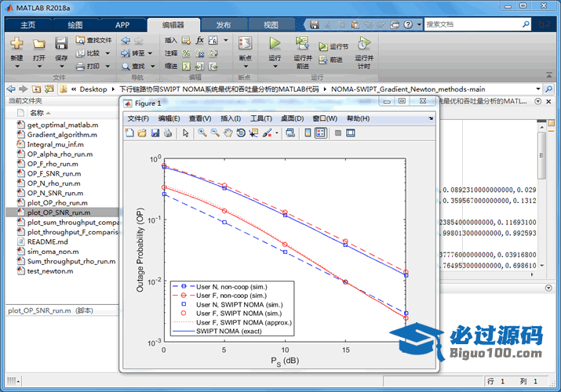561x392 pixels.
Task: Open 编辑(E) menu in Figure 1
Action: pos(169,118)
